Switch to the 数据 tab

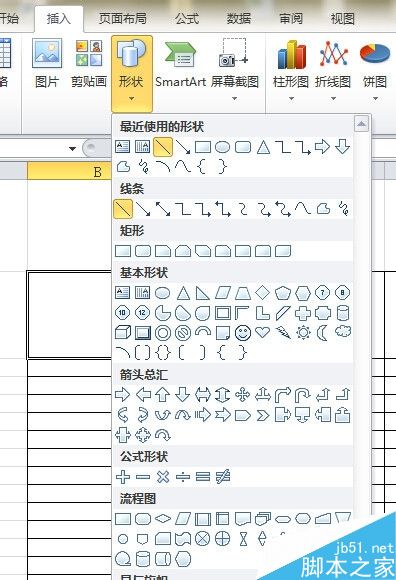click(239, 18)
